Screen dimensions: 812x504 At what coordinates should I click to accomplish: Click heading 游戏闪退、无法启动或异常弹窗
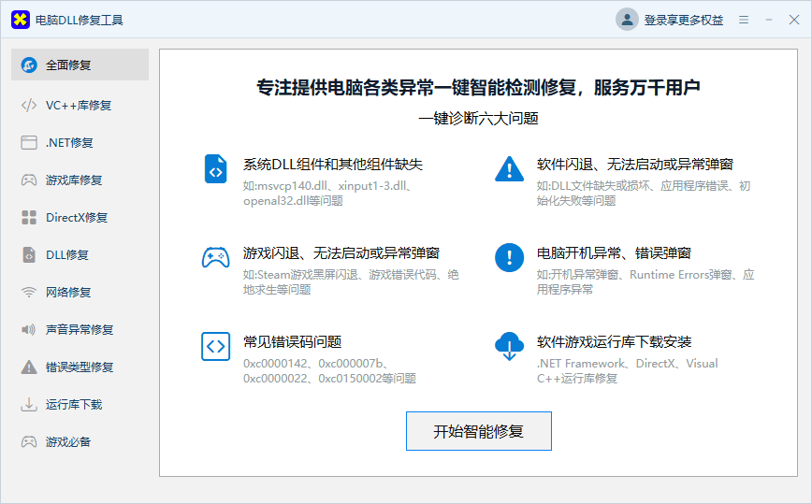point(341,253)
